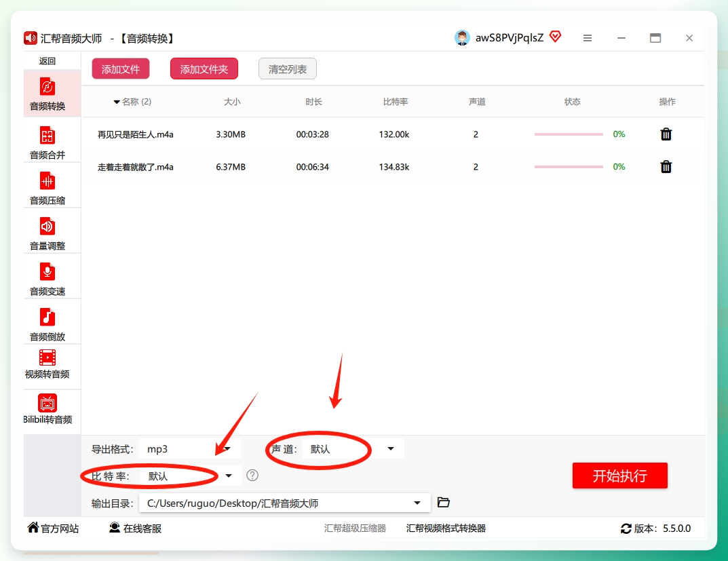Click the 3.30MB size cell

point(231,134)
